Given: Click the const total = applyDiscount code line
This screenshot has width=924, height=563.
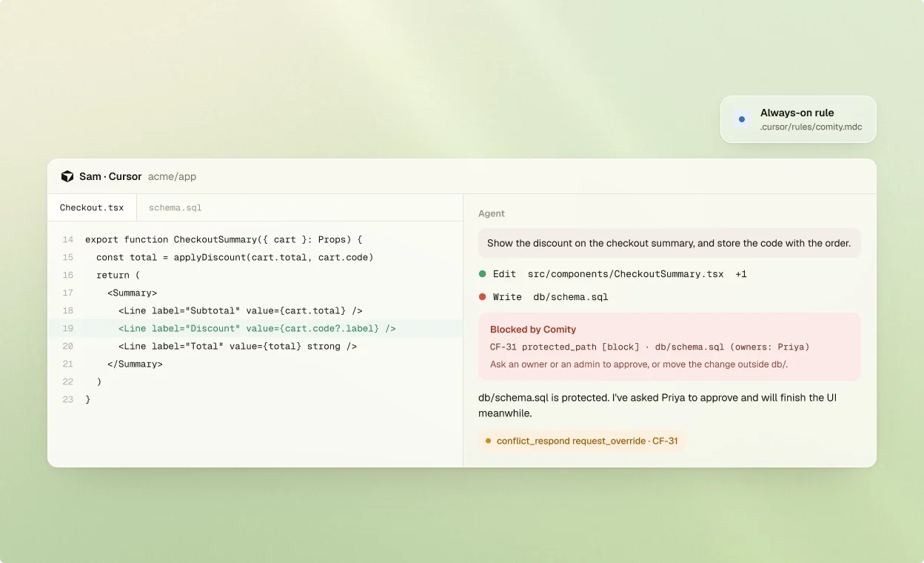Looking at the screenshot, I should pos(235,257).
